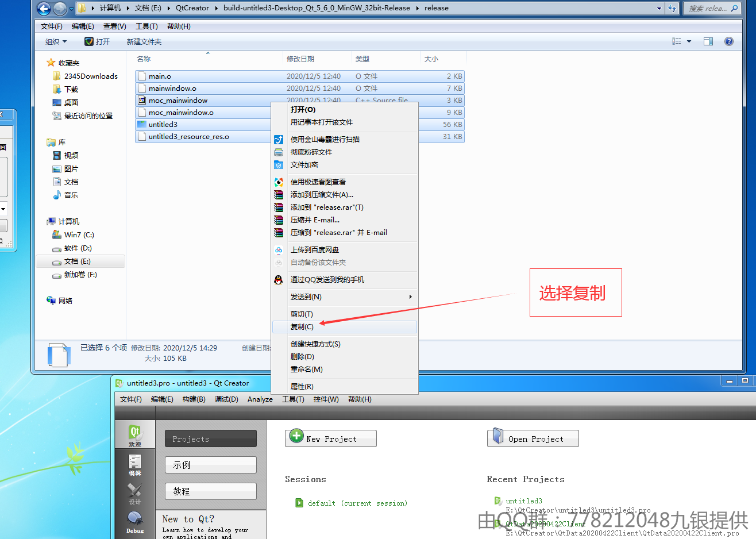756x539 pixels.
Task: Select moc_mainwindow source file
Action: [x=178, y=101]
